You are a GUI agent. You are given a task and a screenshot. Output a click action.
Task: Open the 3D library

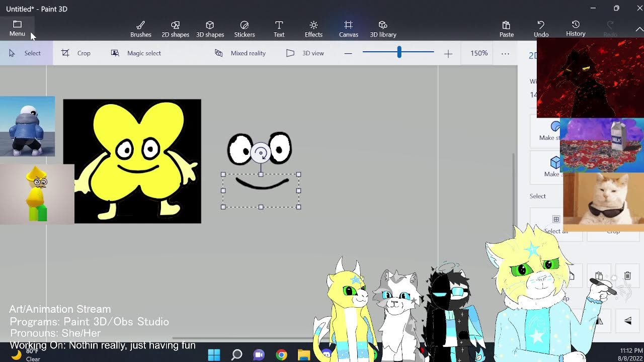pos(383,29)
